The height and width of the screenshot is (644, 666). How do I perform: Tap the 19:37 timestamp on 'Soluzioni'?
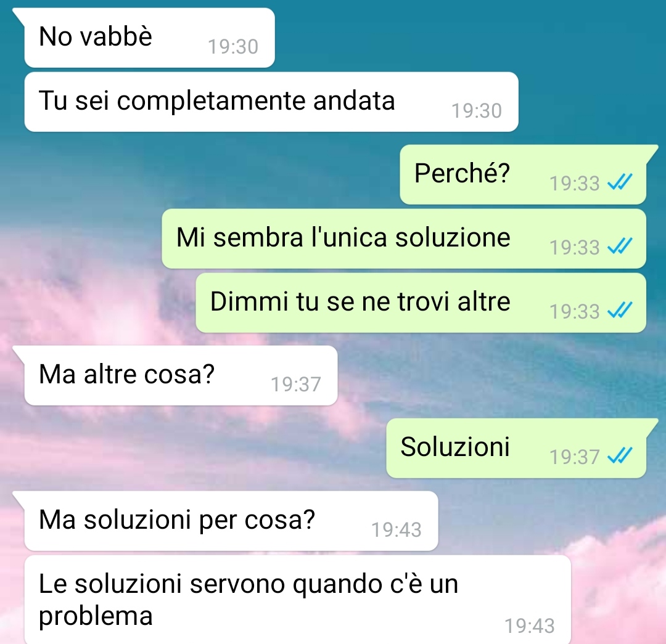point(575,457)
